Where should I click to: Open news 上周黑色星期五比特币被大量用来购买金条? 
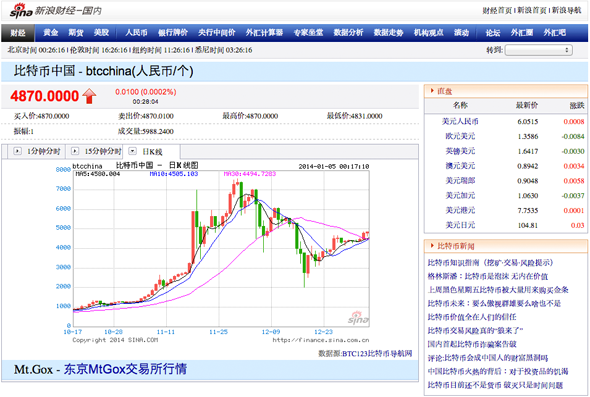(x=498, y=290)
